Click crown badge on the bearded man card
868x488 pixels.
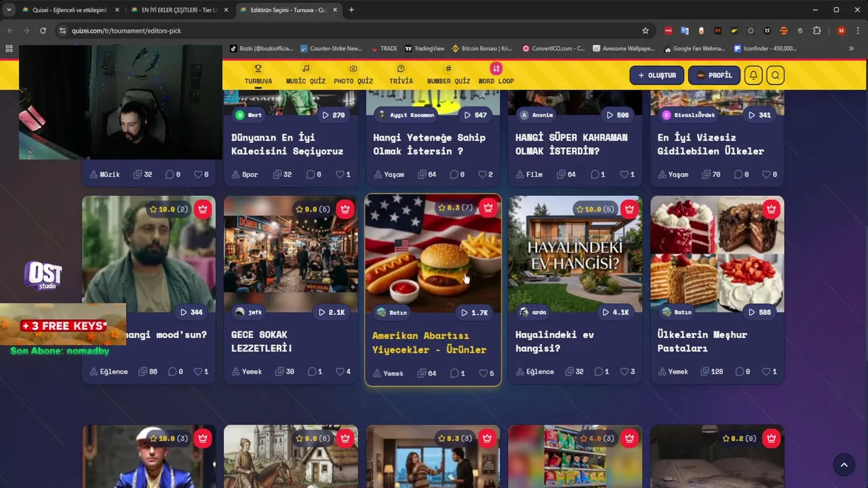[x=203, y=209]
